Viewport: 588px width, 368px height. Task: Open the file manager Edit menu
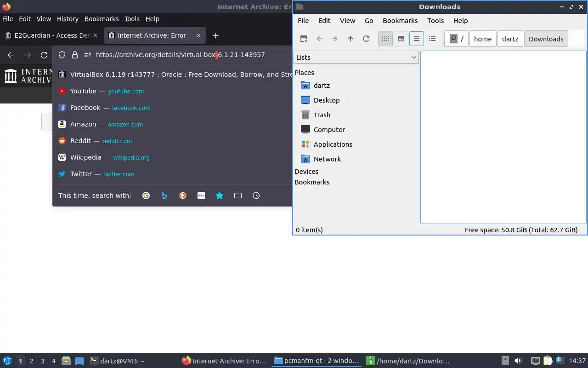coord(324,21)
